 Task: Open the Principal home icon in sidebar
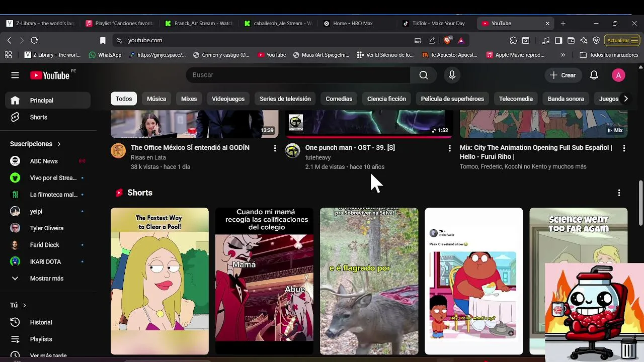point(15,100)
